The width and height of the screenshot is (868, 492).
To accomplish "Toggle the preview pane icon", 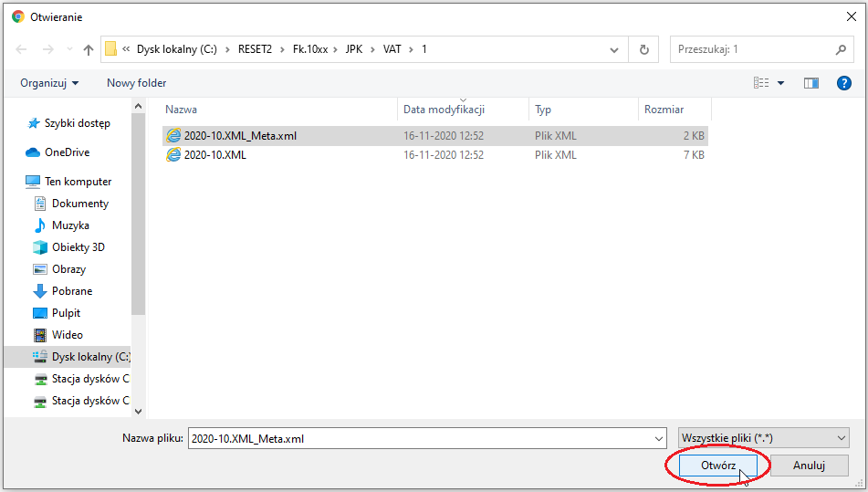I will (x=811, y=83).
